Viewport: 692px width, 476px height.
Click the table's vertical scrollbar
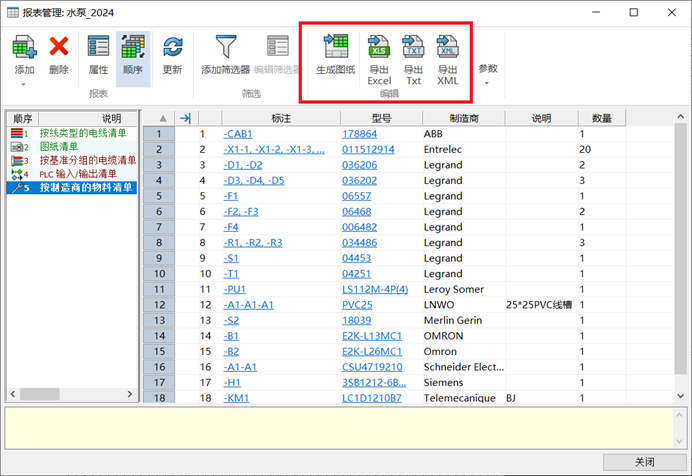pyautogui.click(x=681, y=260)
